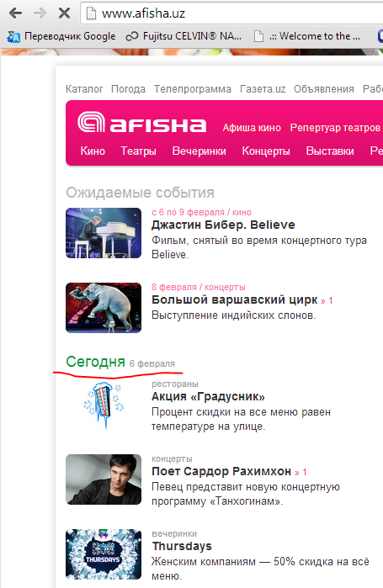The image size is (383, 588).
Task: Open Репертуар театров link
Action: (x=335, y=128)
